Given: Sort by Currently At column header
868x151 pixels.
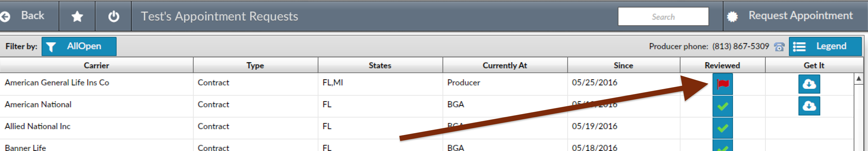Looking at the screenshot, I should (505, 65).
